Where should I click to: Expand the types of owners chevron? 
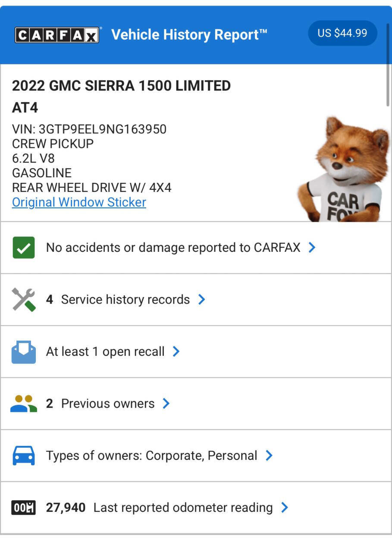pyautogui.click(x=269, y=456)
